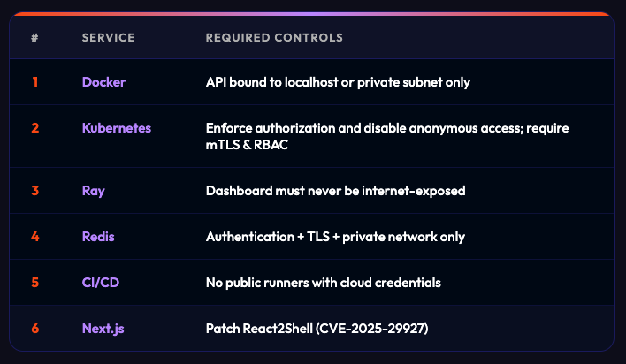Click the "Patch React2Shell (CVE-2025-29927)" text
626x364 pixels.
(326, 329)
